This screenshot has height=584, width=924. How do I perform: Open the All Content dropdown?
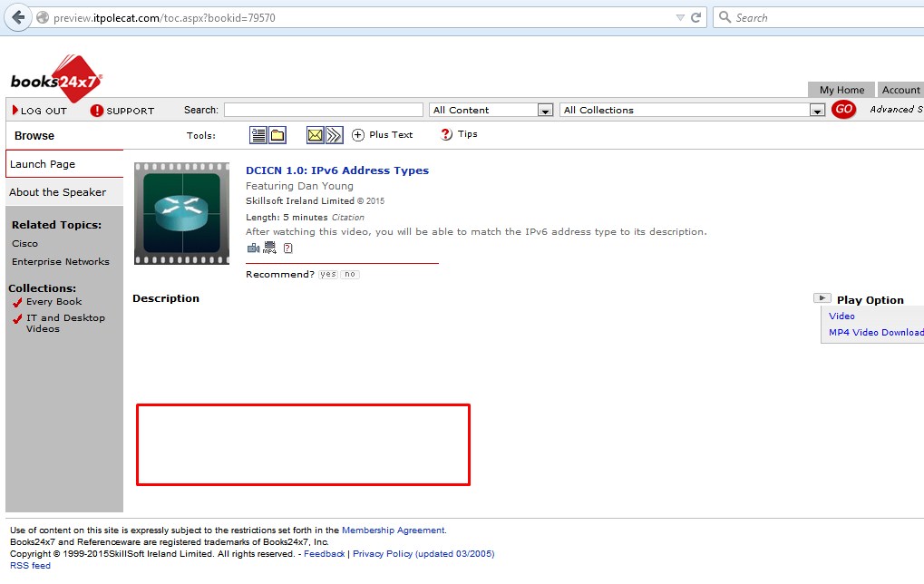click(491, 110)
